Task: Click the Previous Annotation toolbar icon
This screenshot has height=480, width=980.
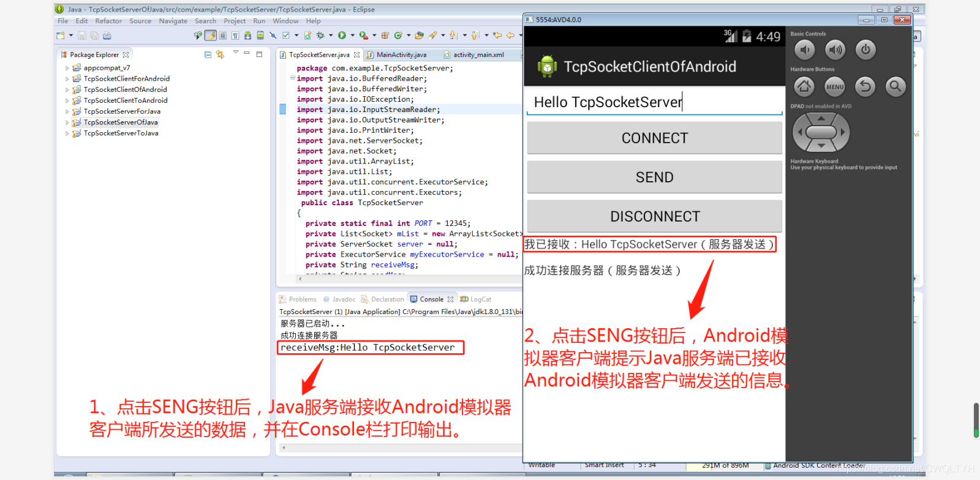Action: [475, 36]
